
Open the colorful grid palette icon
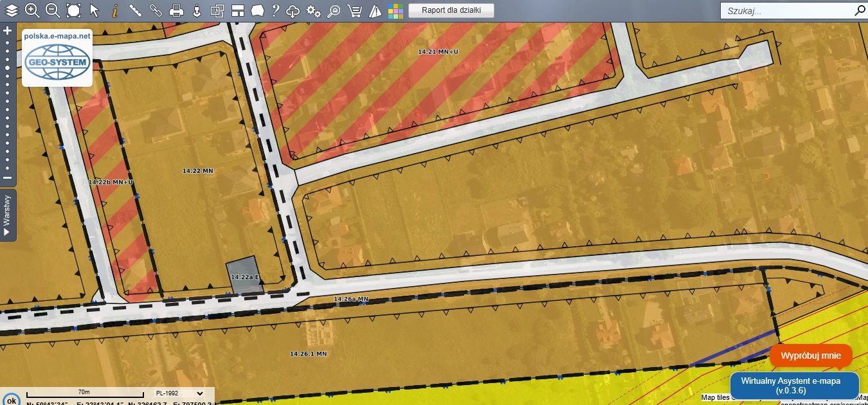[x=395, y=10]
